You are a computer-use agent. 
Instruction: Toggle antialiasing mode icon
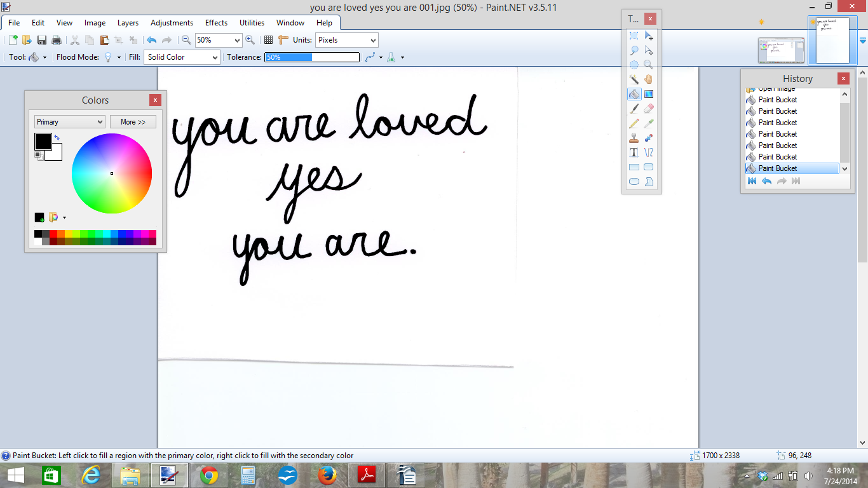tap(370, 57)
